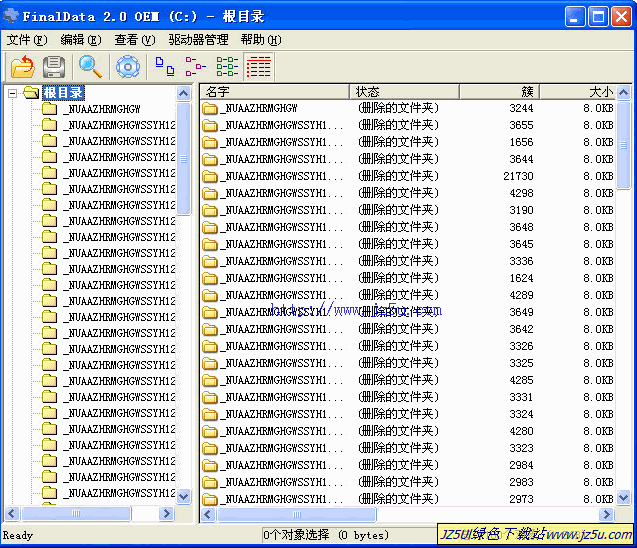Click folder icon of row with cluster 2984
The height and width of the screenshot is (548, 637).
tap(210, 465)
